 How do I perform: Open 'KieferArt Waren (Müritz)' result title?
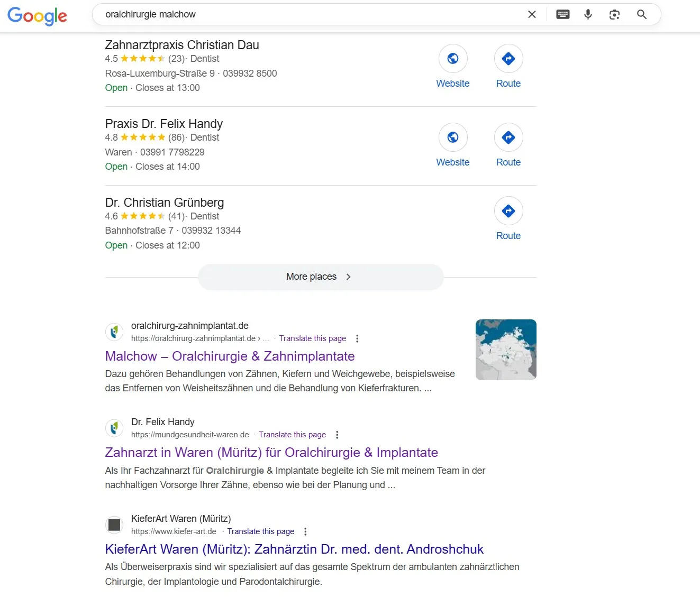tap(294, 549)
